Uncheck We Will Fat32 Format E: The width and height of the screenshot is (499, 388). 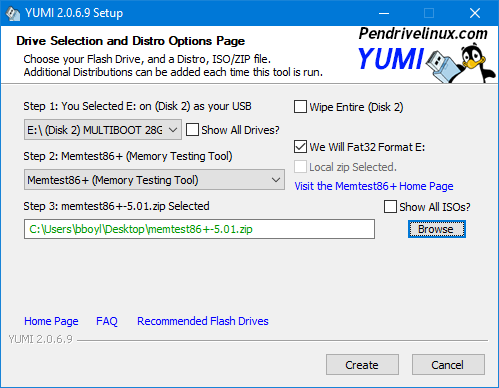tap(300, 147)
